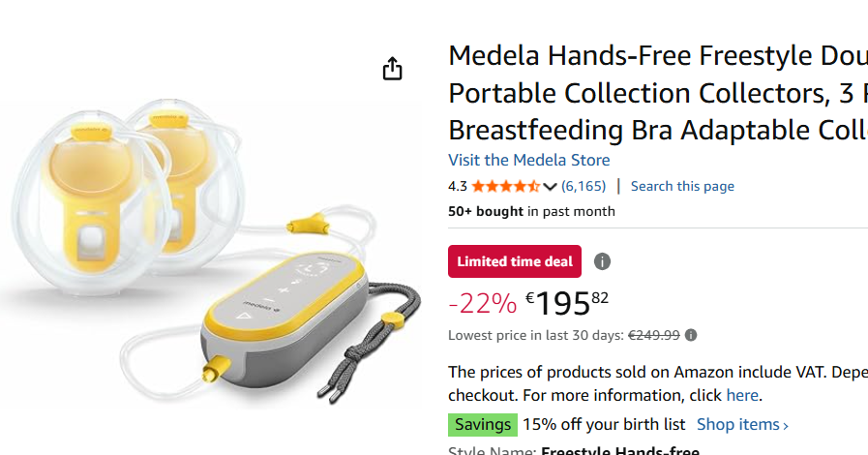Click the €195.82 price
Screen dimensions: 868x455
coord(567,303)
